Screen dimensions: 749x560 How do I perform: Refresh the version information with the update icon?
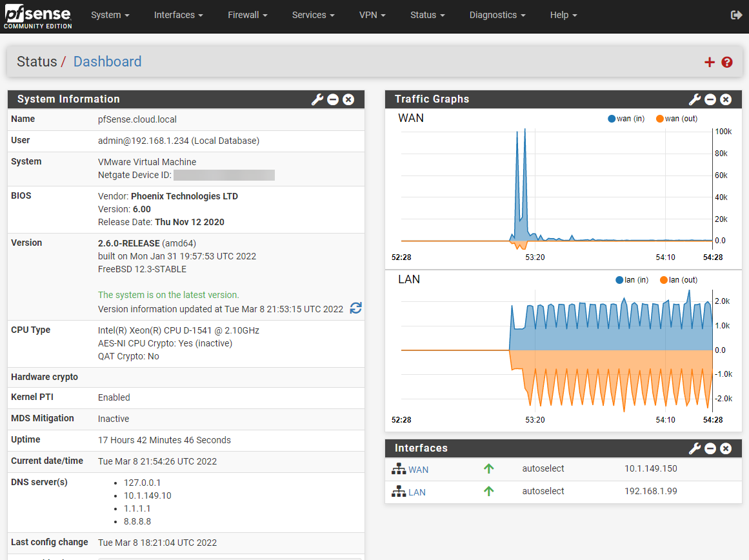click(355, 308)
